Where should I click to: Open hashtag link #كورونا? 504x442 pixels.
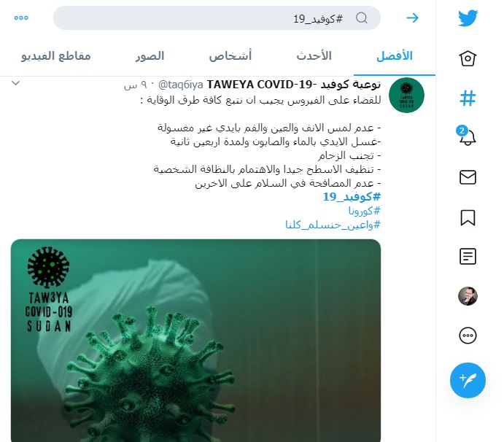coord(364,211)
